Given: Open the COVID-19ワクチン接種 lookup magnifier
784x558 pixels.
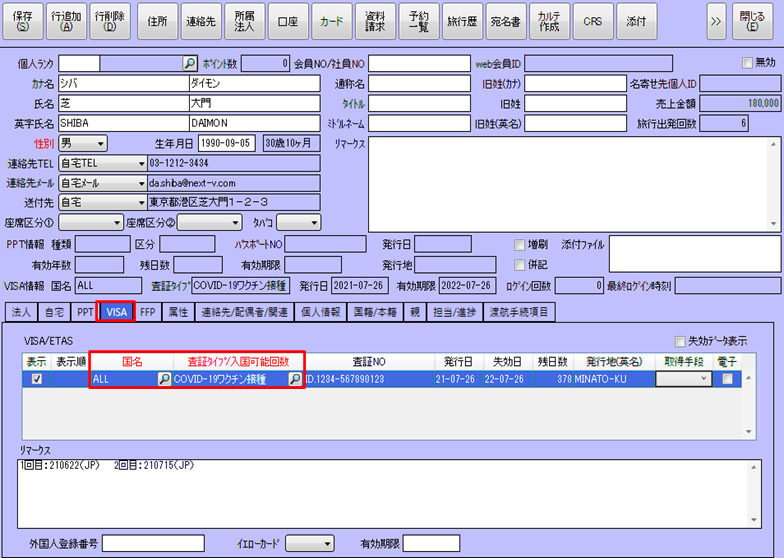Looking at the screenshot, I should pyautogui.click(x=295, y=379).
